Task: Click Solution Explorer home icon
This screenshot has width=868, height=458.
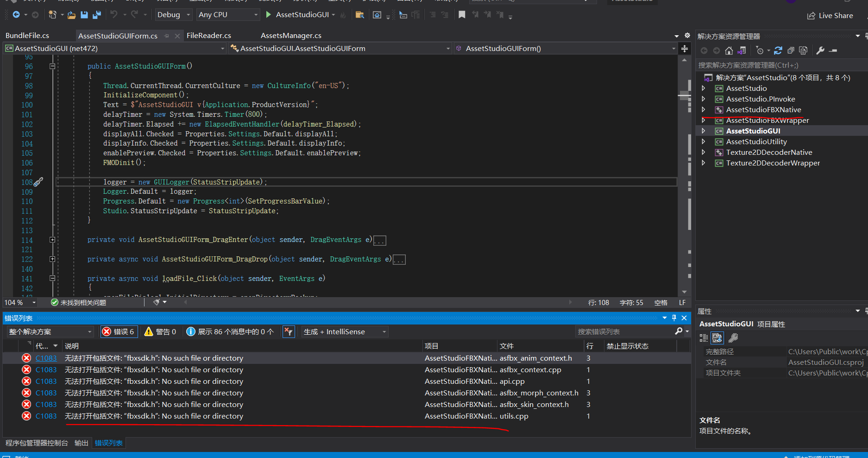Action: pyautogui.click(x=729, y=51)
